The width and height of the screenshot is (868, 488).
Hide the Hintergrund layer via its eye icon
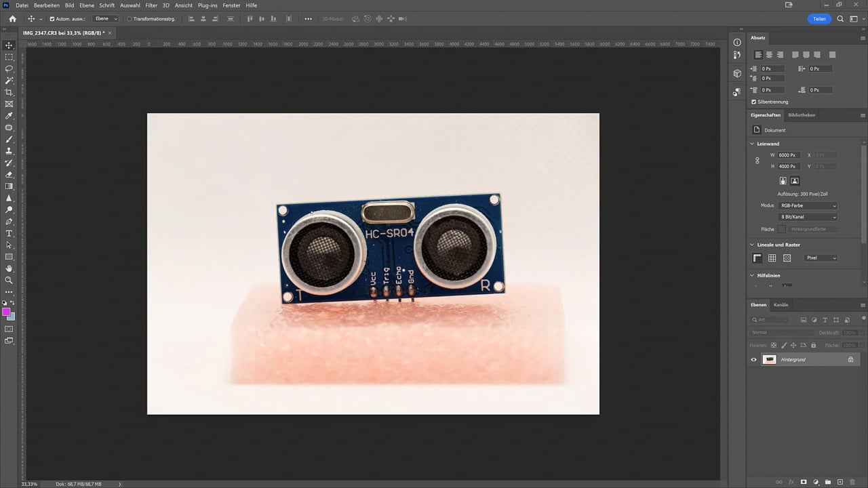753,359
